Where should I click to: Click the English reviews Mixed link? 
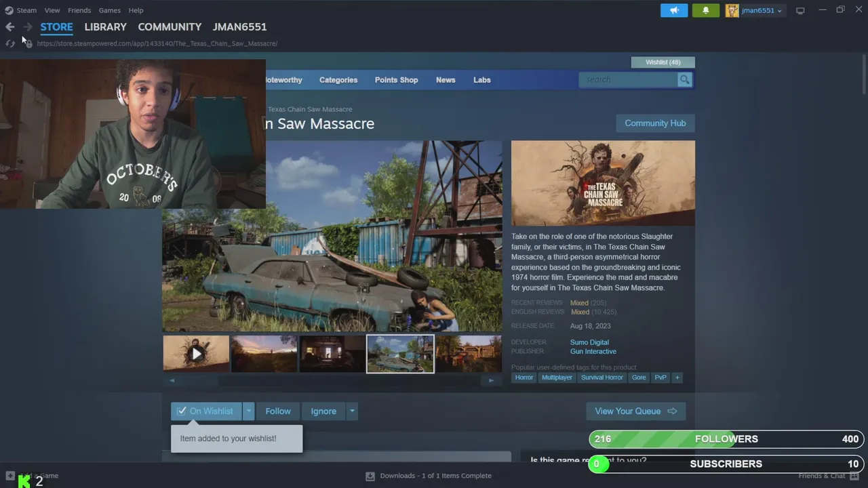click(580, 312)
